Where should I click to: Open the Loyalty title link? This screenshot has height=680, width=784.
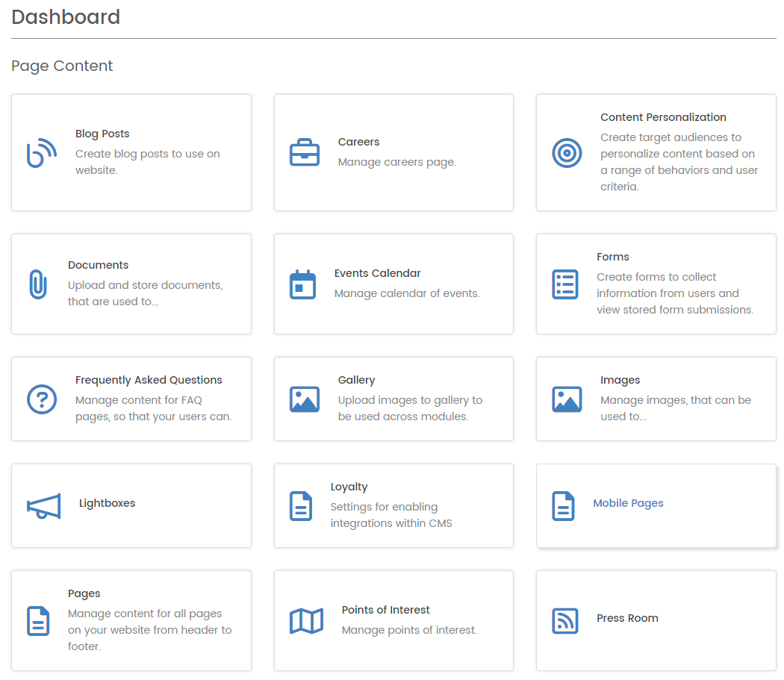(349, 487)
